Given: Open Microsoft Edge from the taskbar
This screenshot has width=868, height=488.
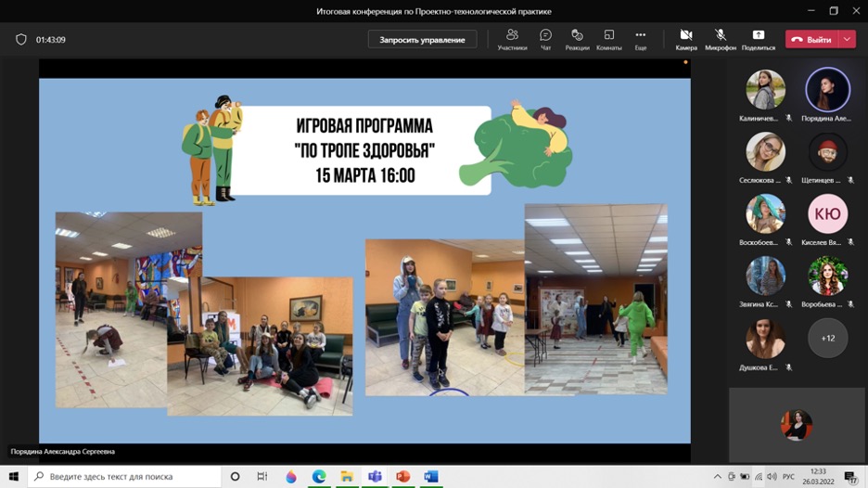Looking at the screenshot, I should point(319,477).
